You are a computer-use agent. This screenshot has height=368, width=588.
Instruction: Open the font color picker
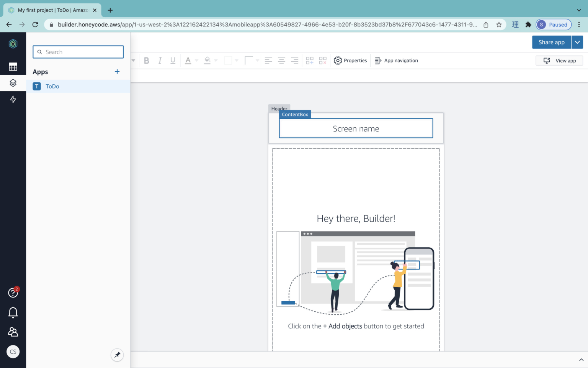188,60
